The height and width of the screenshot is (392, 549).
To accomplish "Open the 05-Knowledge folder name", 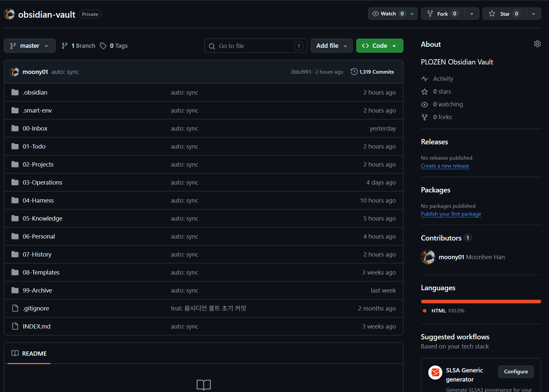I will click(43, 218).
